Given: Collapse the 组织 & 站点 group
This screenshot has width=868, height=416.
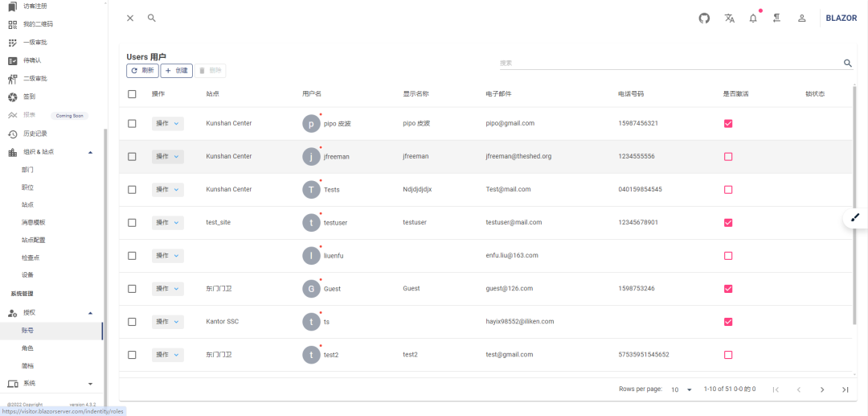Looking at the screenshot, I should click(x=51, y=152).
